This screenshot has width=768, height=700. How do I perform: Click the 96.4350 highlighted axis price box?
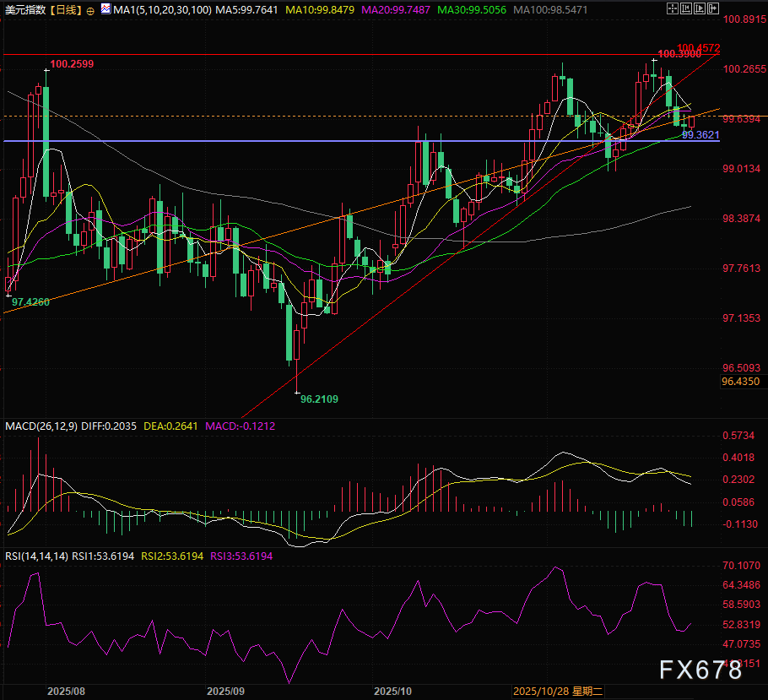[740, 383]
